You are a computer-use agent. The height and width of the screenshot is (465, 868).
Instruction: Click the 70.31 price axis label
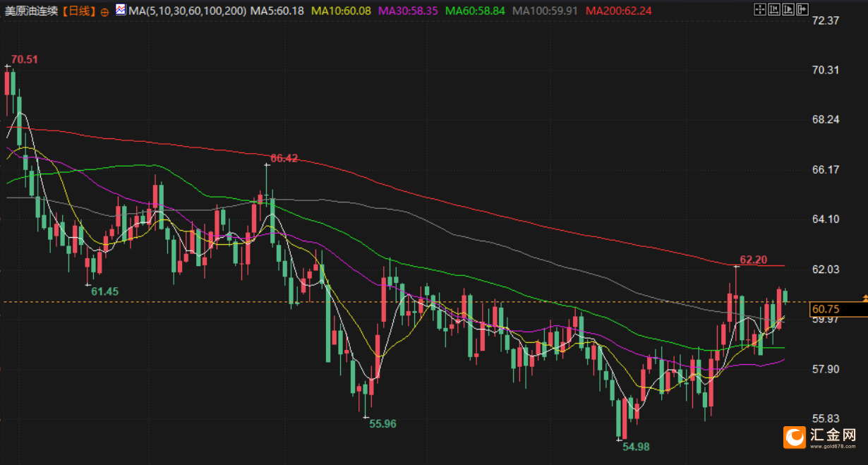(x=826, y=70)
